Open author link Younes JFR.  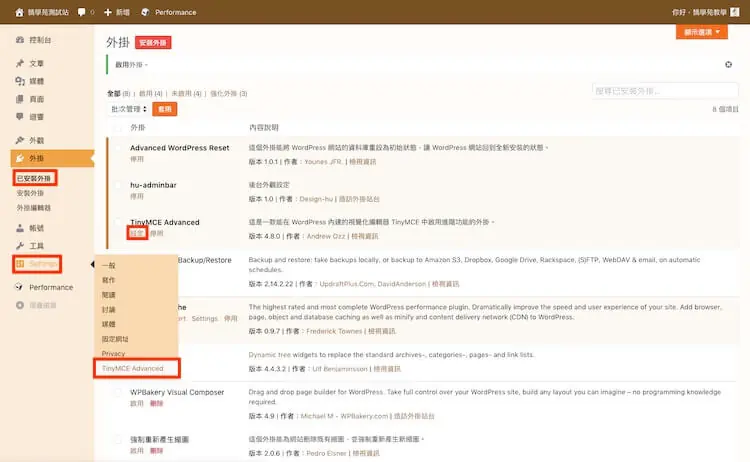(323, 162)
